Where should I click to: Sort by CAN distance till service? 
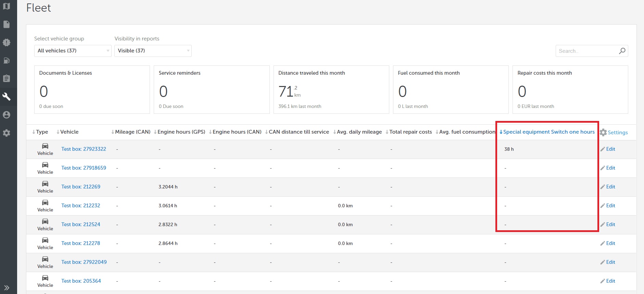[297, 132]
